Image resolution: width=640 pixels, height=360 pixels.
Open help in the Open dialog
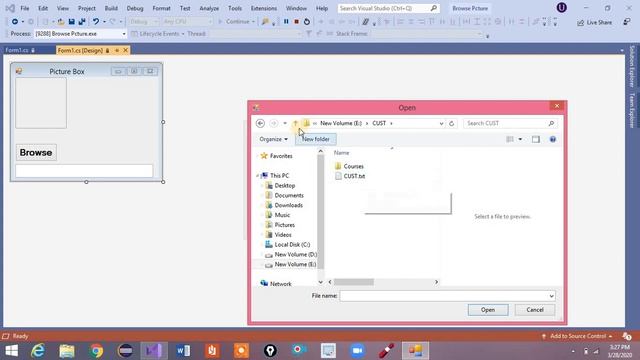pyautogui.click(x=553, y=140)
